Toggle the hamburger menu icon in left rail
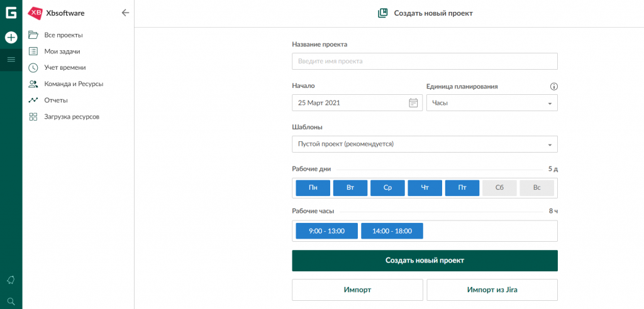644x309 pixels. 11,60
